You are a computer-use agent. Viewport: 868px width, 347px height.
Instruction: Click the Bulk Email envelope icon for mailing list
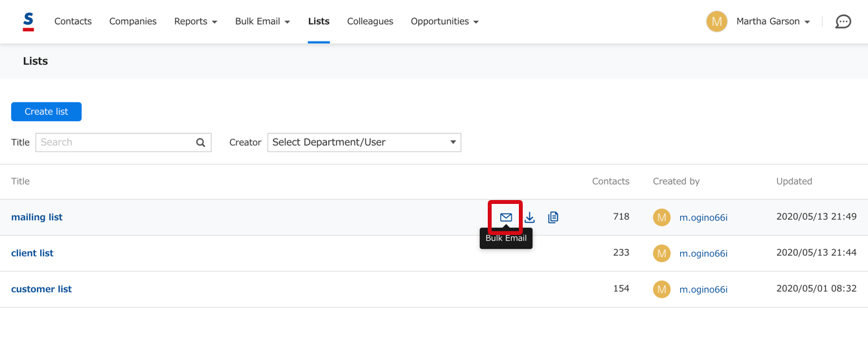click(506, 218)
